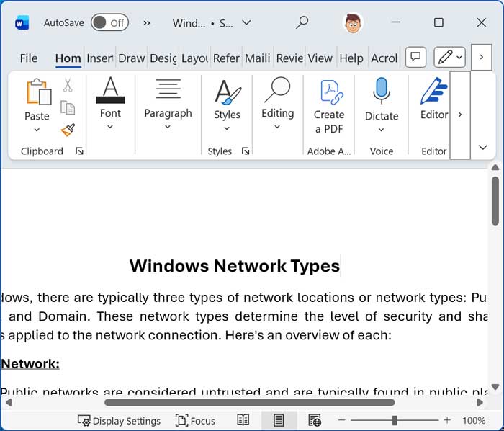504x431 pixels.
Task: Switch to Print Layout view
Action: click(x=278, y=420)
